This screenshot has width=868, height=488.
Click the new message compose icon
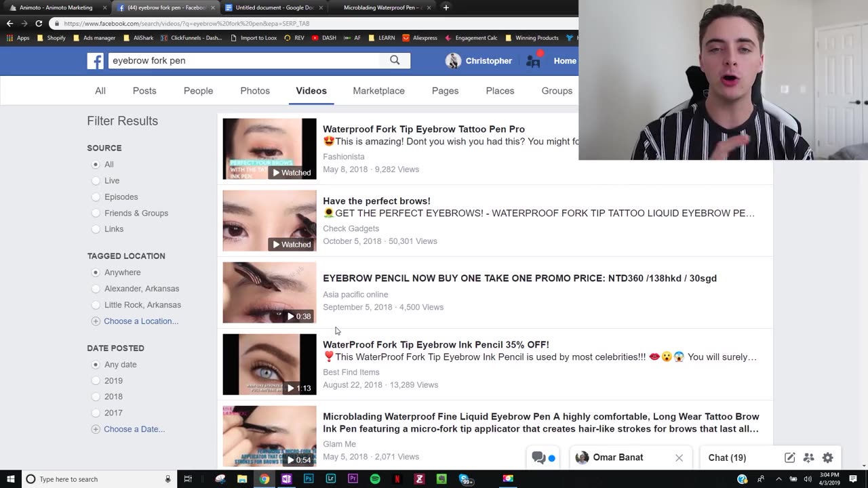tap(789, 457)
